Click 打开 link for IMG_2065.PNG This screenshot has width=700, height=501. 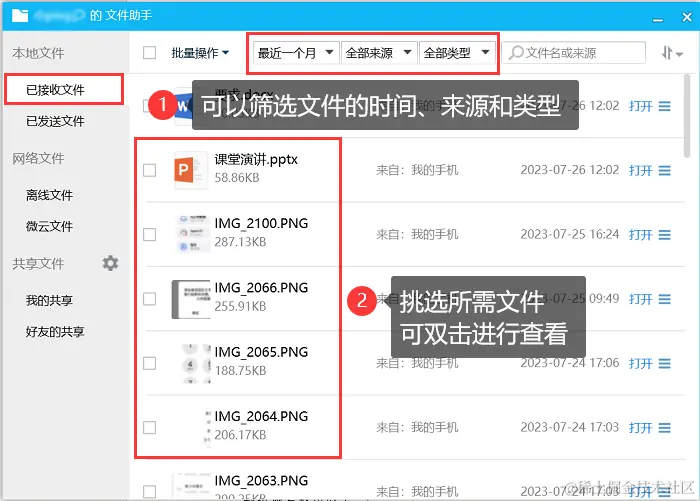(x=641, y=364)
